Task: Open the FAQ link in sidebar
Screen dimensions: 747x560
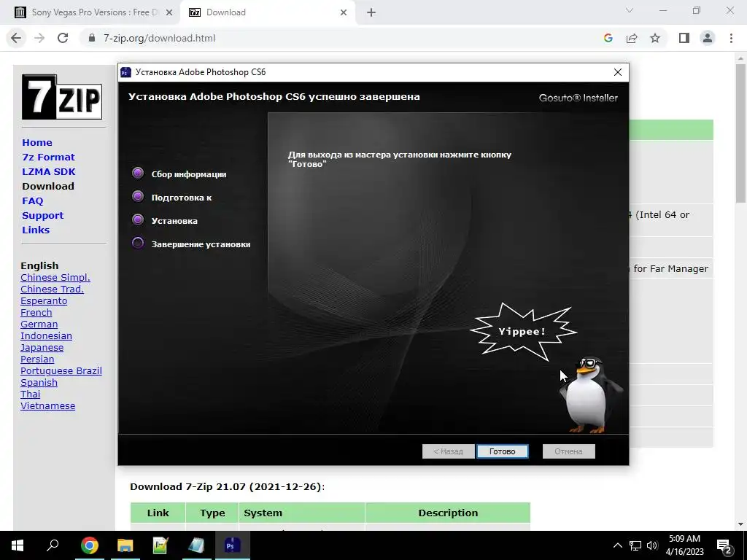Action: click(32, 201)
